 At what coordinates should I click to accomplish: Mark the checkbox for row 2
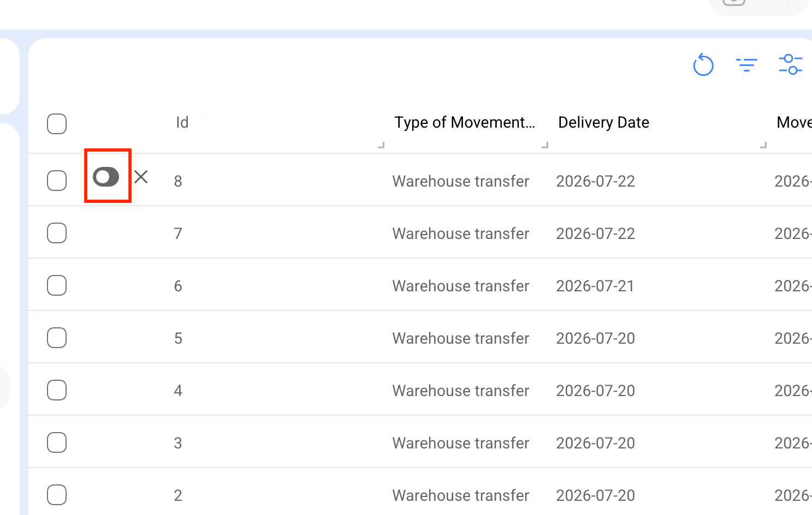click(x=57, y=495)
